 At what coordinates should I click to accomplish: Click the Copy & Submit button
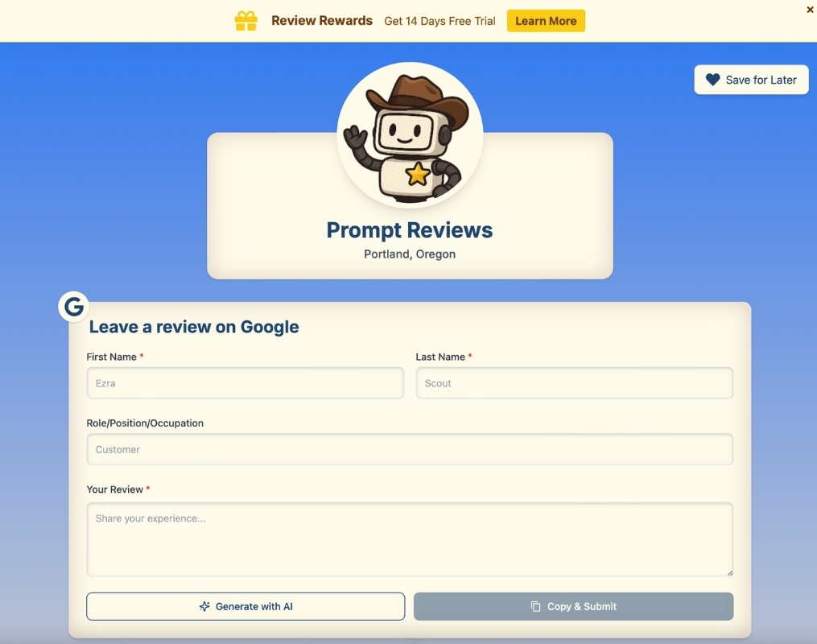[574, 606]
